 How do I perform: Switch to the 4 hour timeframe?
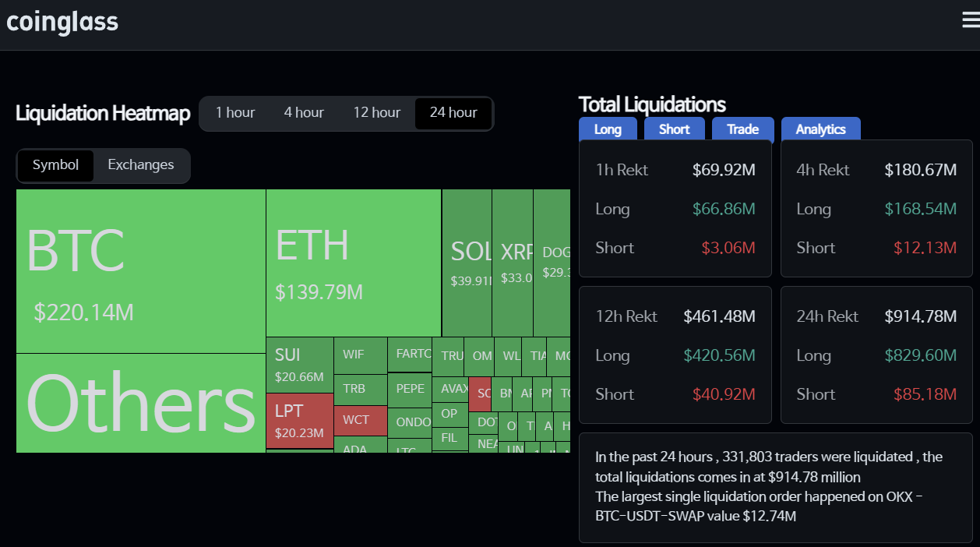pos(304,113)
